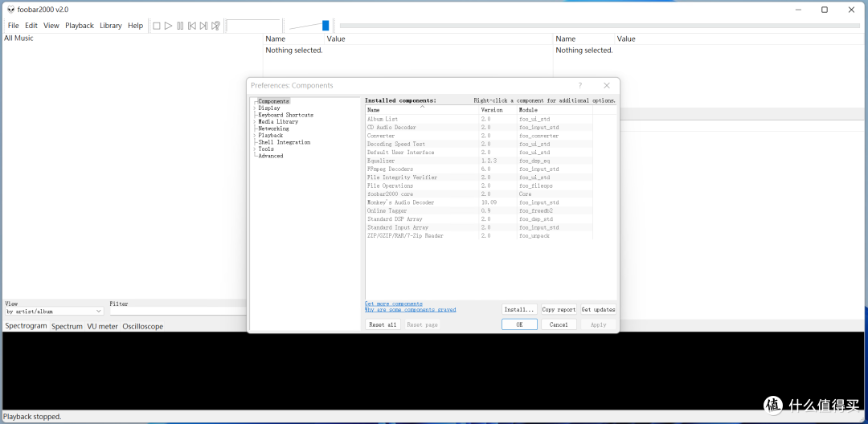Click 'Why are some components grayed' link
This screenshot has height=424, width=868.
click(410, 310)
